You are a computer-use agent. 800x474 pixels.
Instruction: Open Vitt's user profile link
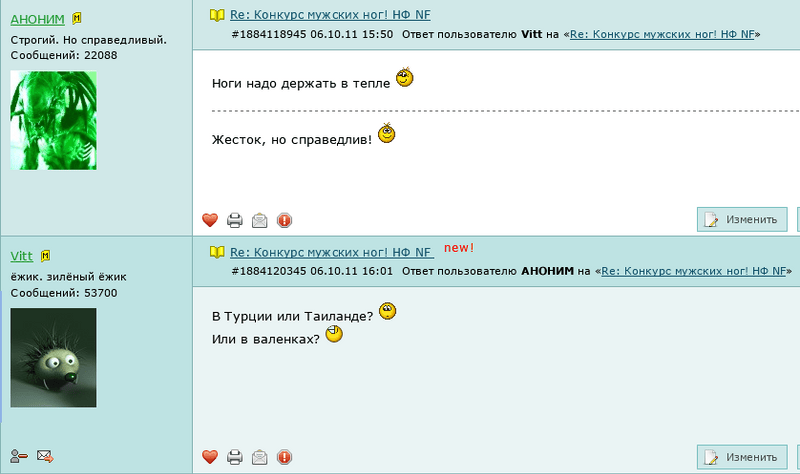coord(21,256)
